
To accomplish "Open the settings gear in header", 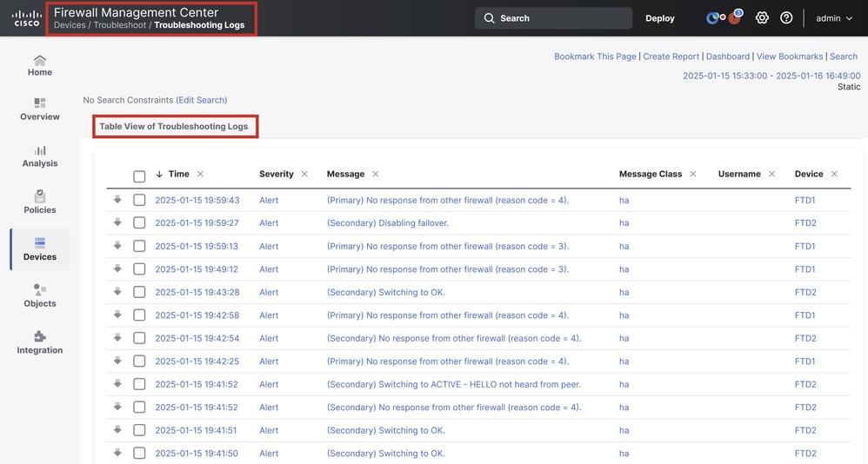I will (x=762, y=17).
